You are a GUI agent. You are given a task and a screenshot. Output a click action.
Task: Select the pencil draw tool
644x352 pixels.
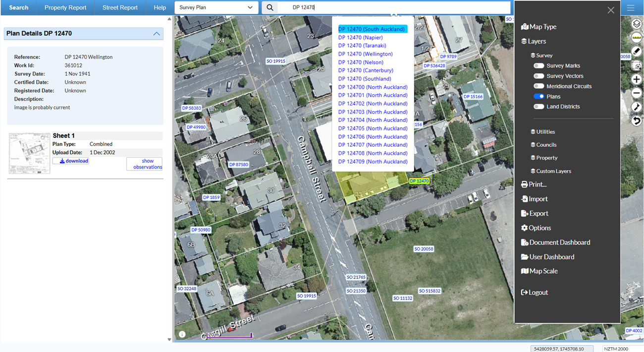(x=637, y=52)
